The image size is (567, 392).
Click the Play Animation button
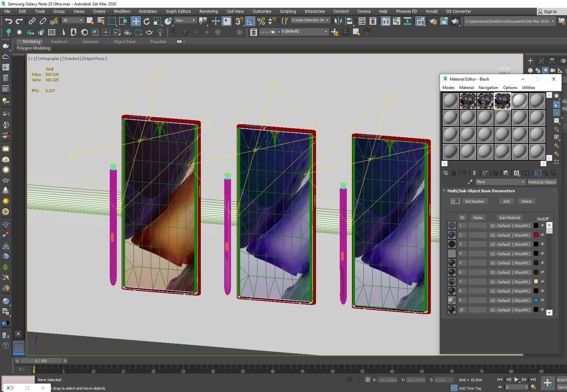pyautogui.click(x=516, y=379)
